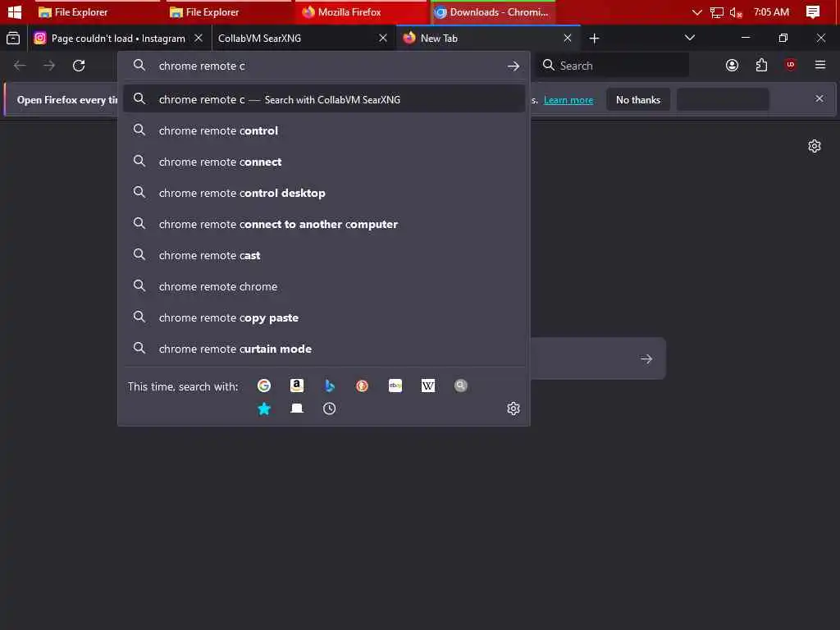Image resolution: width=840 pixels, height=630 pixels.
Task: Select Mozilla Firefox in the taskbar
Action: click(x=359, y=11)
